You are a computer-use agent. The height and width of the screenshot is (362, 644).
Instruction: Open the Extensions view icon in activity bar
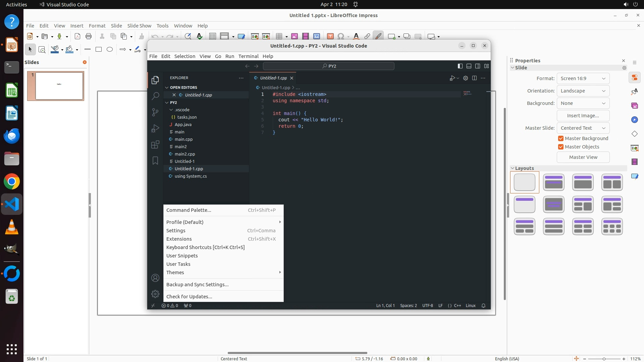(155, 144)
